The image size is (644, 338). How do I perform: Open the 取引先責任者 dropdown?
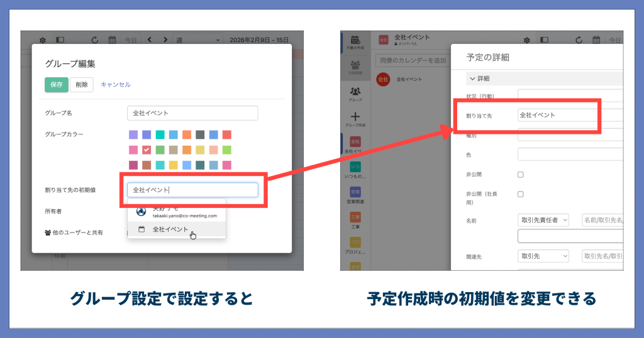543,220
